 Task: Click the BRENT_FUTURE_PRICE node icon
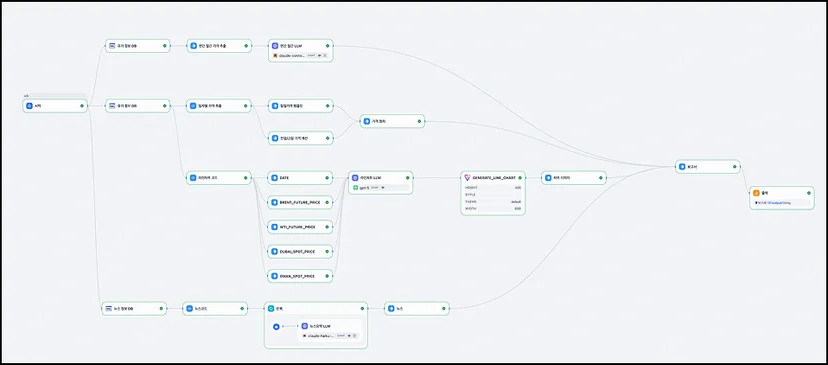point(275,202)
